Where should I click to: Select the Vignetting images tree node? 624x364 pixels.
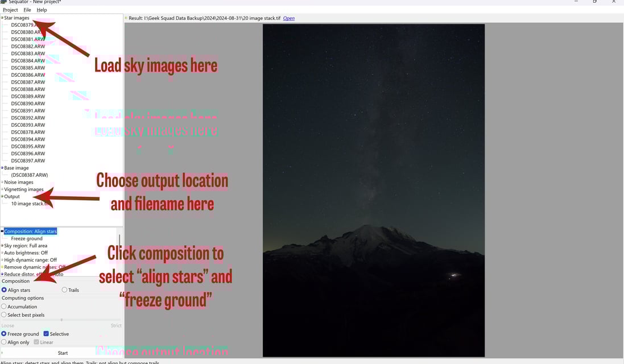click(x=24, y=189)
